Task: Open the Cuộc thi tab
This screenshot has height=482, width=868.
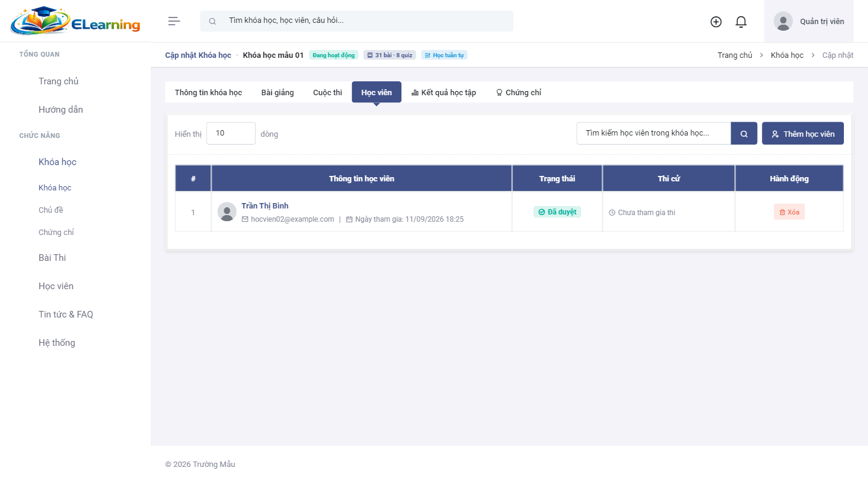Action: coord(327,92)
